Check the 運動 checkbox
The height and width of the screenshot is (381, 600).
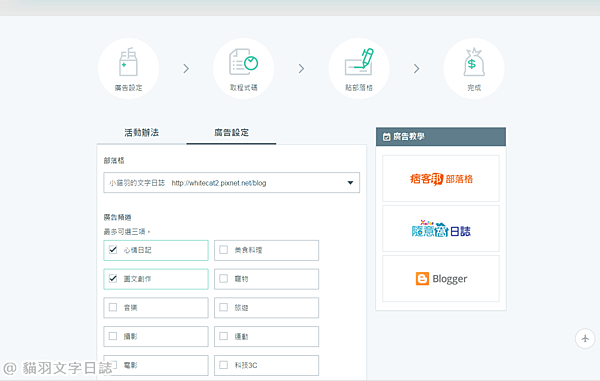(223, 336)
